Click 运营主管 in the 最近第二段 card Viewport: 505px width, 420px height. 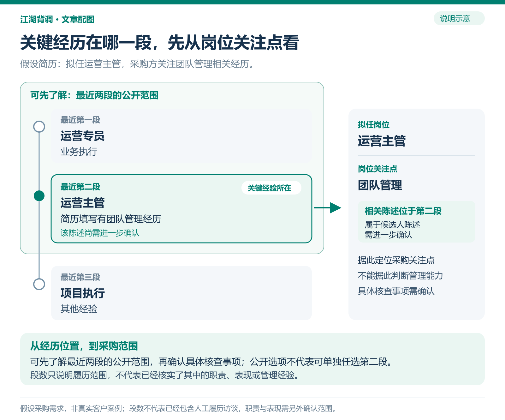tap(82, 203)
